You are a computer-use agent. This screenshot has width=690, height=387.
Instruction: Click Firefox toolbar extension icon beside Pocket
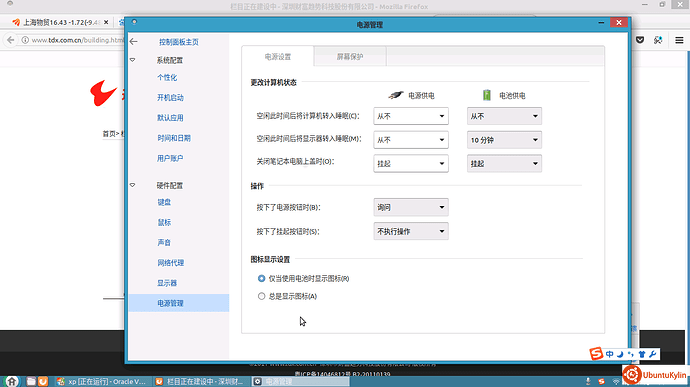tap(658, 40)
